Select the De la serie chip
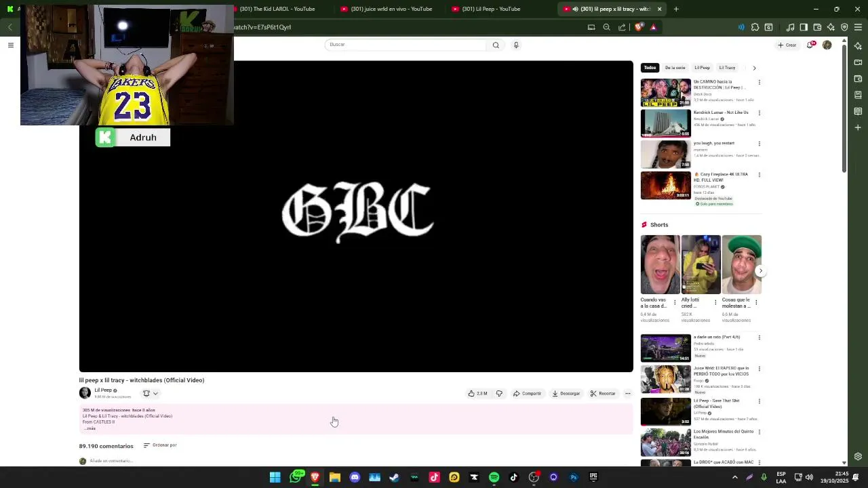The width and height of the screenshot is (868, 488). 675,68
